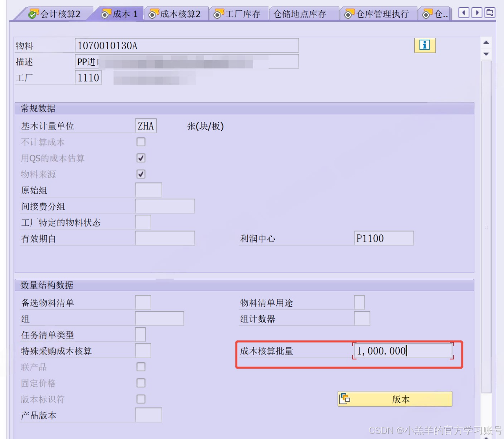
Task: Toggle the 固定价格 checkbox
Action: (x=141, y=383)
